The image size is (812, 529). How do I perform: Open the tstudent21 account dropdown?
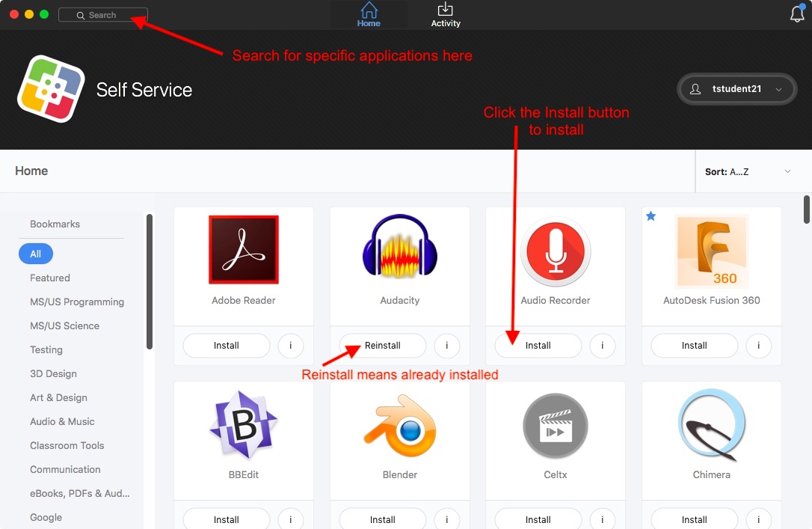[736, 89]
